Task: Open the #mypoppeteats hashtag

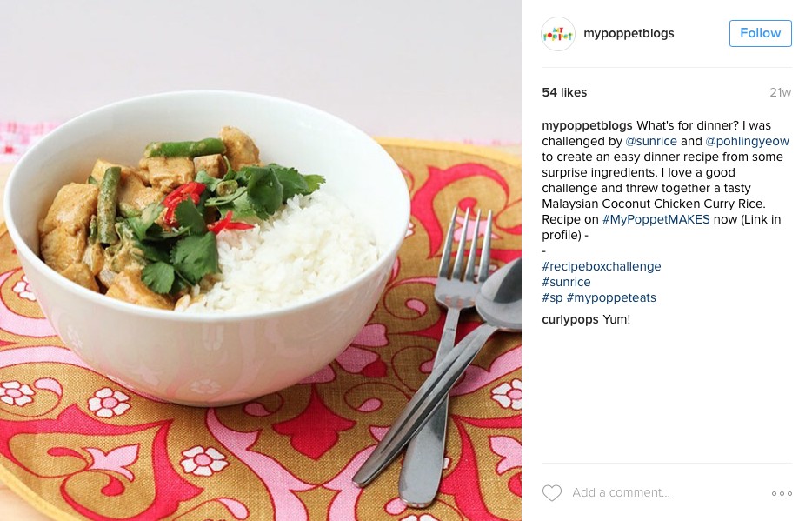Action: click(x=611, y=297)
